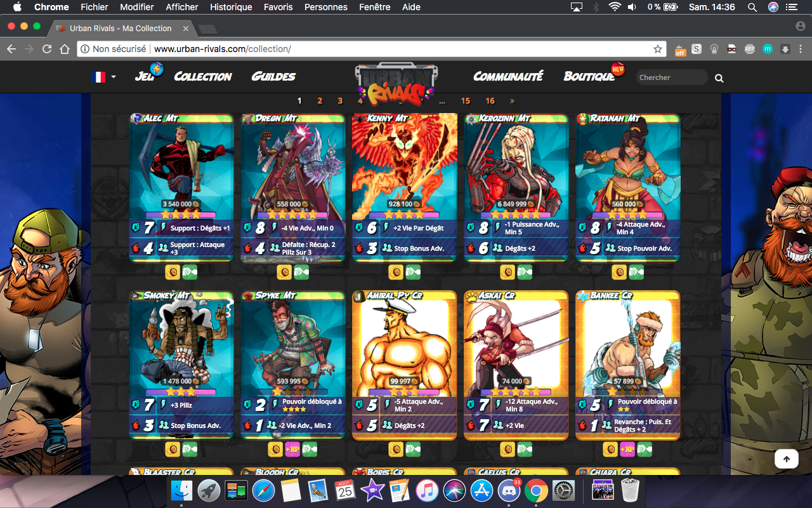
Task: Open a new Chrome tab
Action: point(207,29)
